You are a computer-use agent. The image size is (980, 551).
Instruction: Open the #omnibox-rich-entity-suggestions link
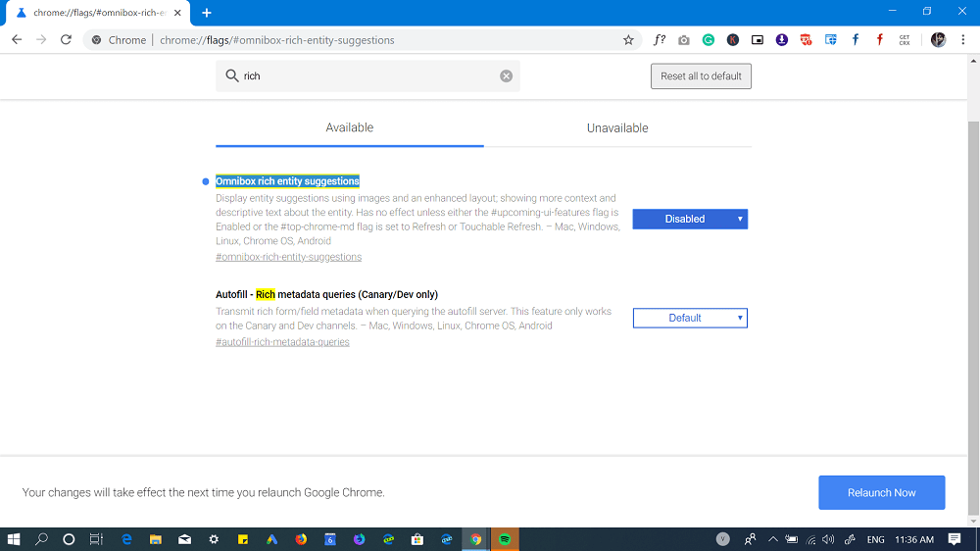click(x=289, y=257)
